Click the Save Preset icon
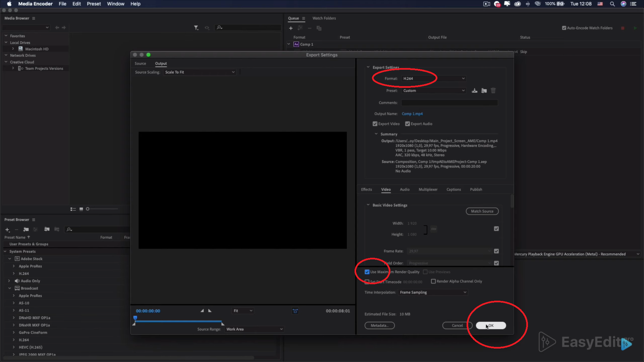The height and width of the screenshot is (362, 644). [x=474, y=90]
